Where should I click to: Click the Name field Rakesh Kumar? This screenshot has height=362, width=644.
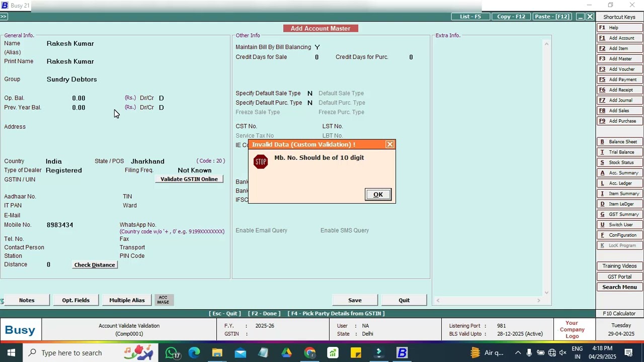(70, 44)
